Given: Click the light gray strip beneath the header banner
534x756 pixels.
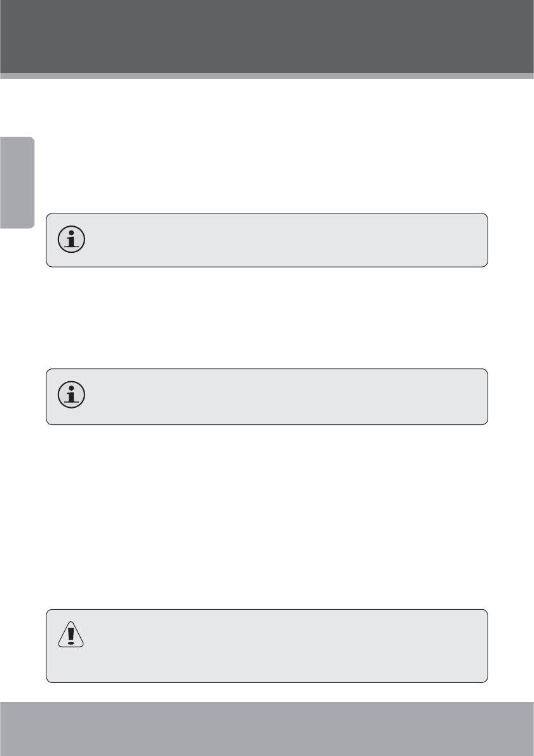Looking at the screenshot, I should pos(267,76).
